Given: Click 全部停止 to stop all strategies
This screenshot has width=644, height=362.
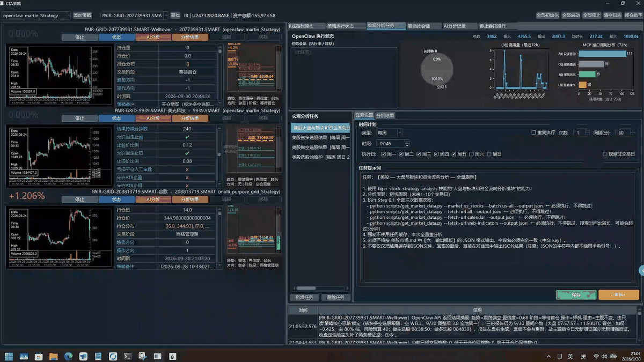Looking at the screenshot, I should (x=591, y=16).
